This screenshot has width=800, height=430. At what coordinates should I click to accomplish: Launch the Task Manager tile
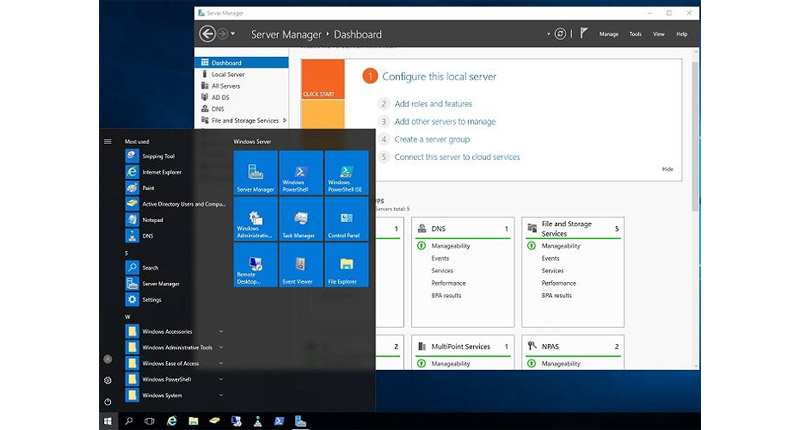coord(301,219)
